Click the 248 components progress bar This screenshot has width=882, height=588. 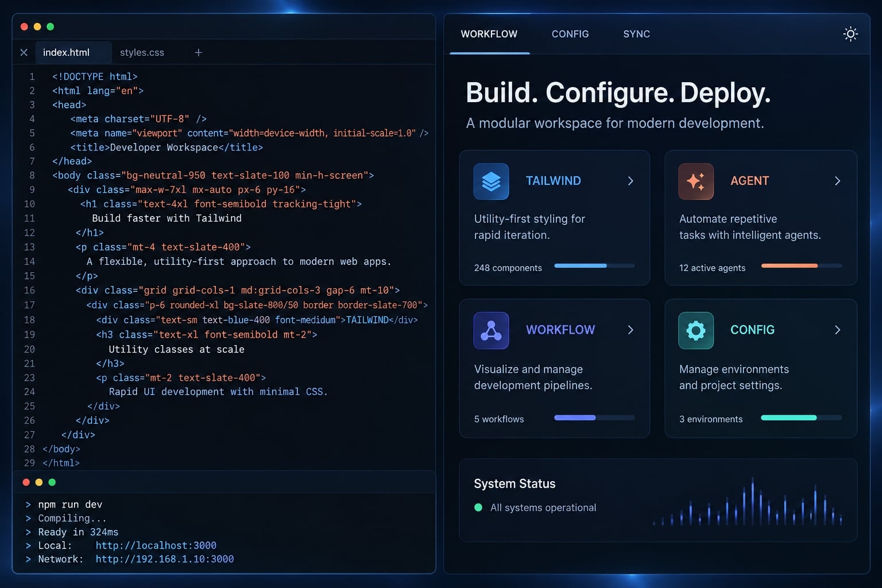[x=594, y=266]
